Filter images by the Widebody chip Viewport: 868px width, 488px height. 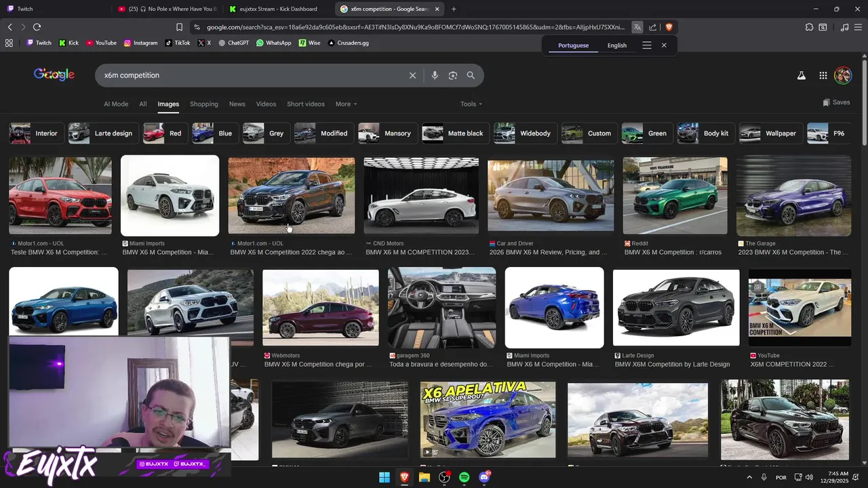(x=525, y=134)
